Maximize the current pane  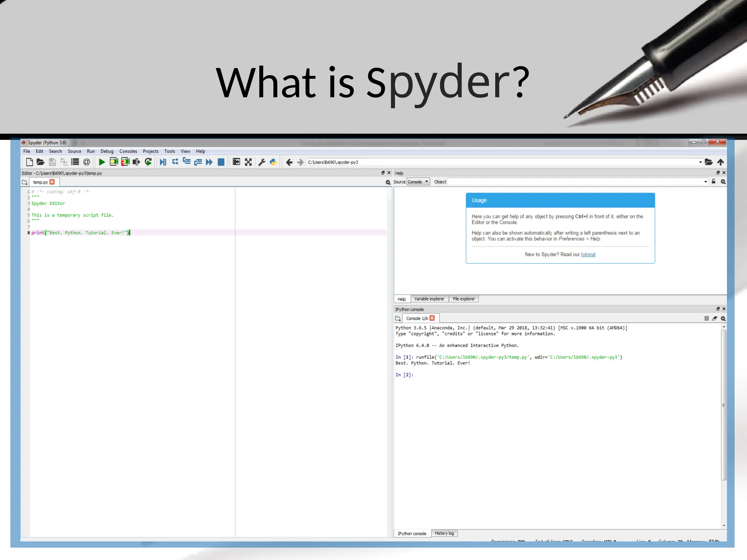pyautogui.click(x=236, y=162)
